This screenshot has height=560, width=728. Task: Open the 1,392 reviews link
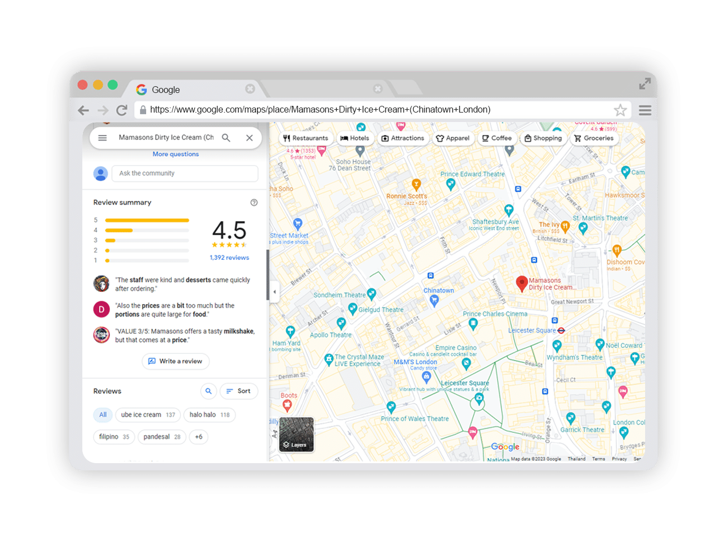229,258
